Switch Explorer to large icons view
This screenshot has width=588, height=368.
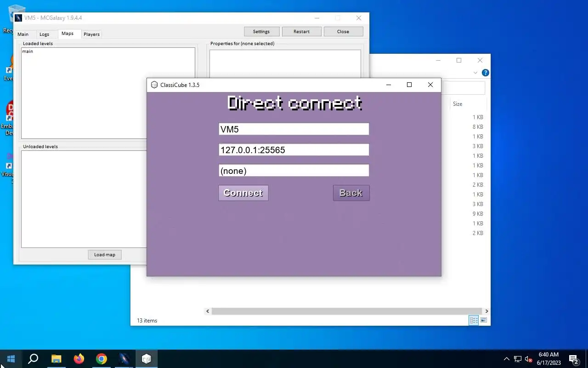[483, 320]
